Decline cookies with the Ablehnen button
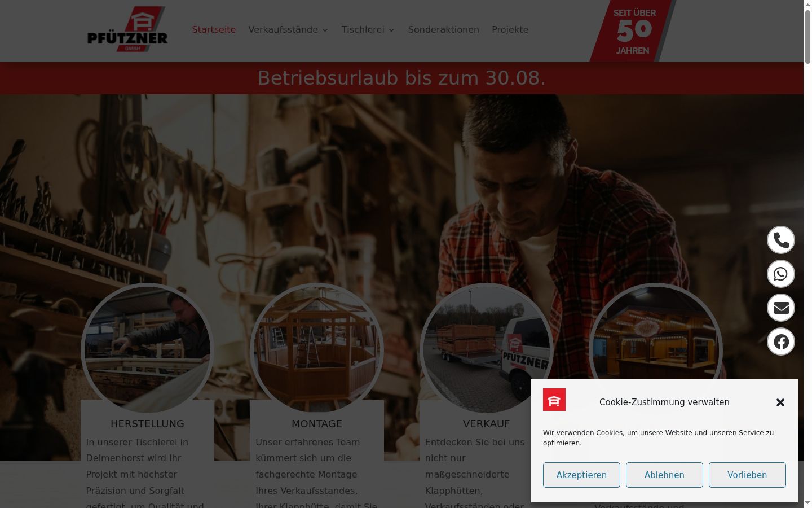The height and width of the screenshot is (508, 812). [664, 475]
